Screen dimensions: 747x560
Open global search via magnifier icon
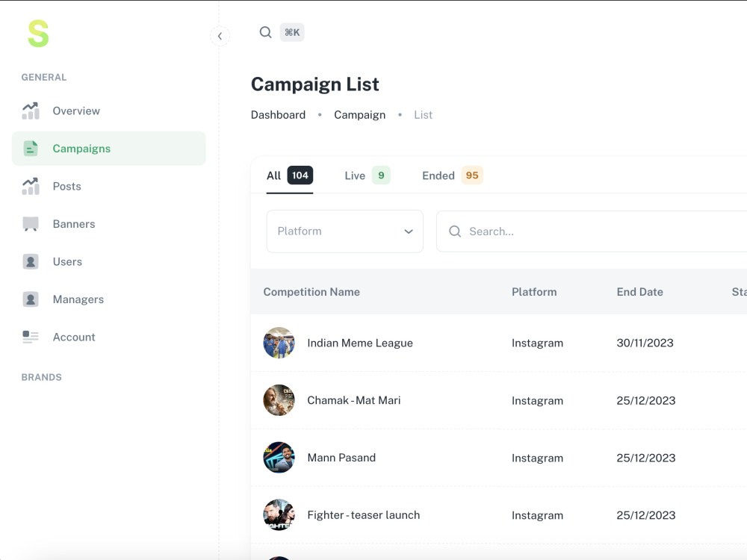[265, 32]
